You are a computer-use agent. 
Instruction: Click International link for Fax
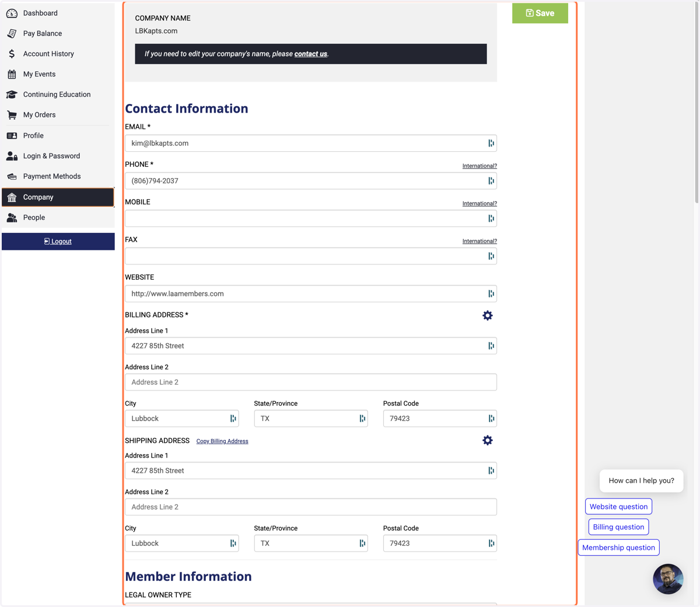[480, 241]
